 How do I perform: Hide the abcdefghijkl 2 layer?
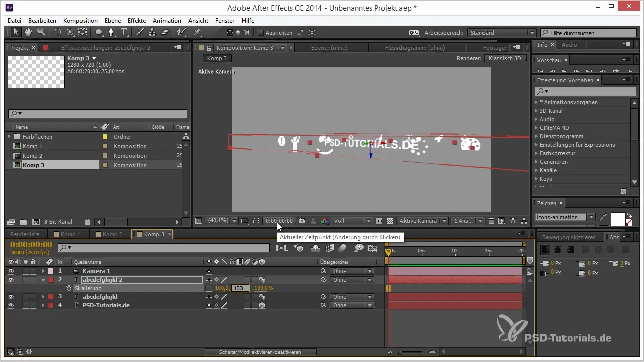click(11, 280)
